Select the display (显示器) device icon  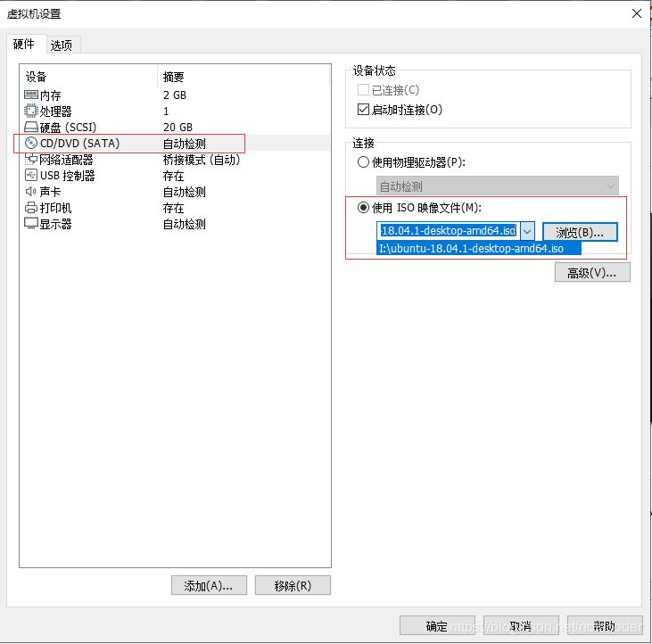31,224
